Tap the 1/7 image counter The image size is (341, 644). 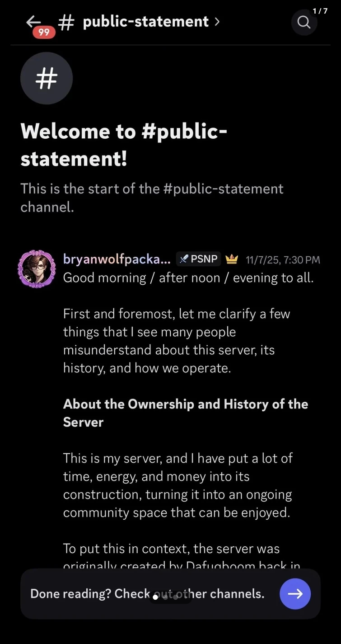tap(320, 11)
